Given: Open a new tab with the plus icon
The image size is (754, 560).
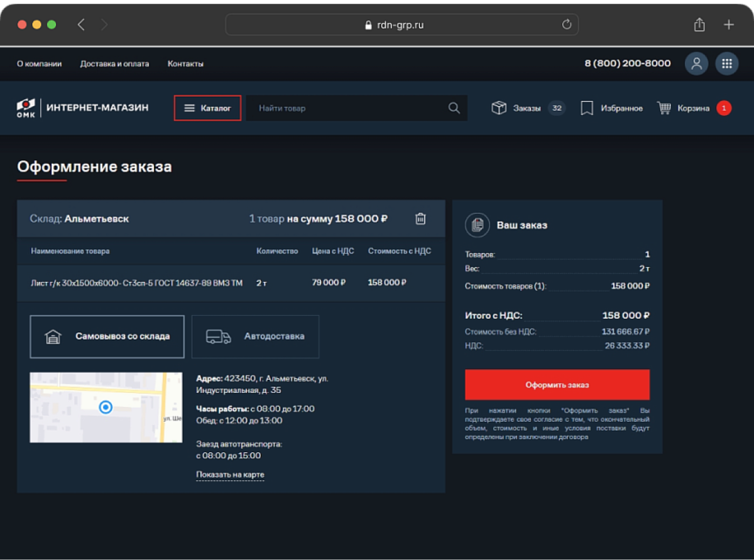Looking at the screenshot, I should (728, 24).
